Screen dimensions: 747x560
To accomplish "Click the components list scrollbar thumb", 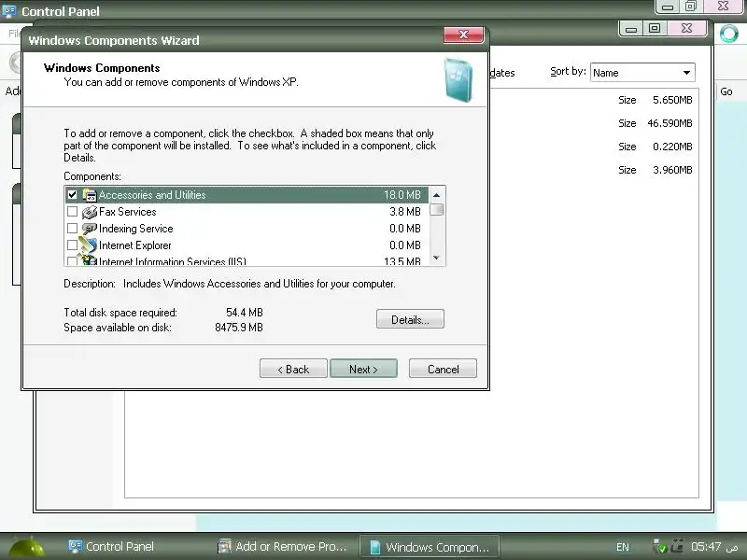I will pos(436,209).
